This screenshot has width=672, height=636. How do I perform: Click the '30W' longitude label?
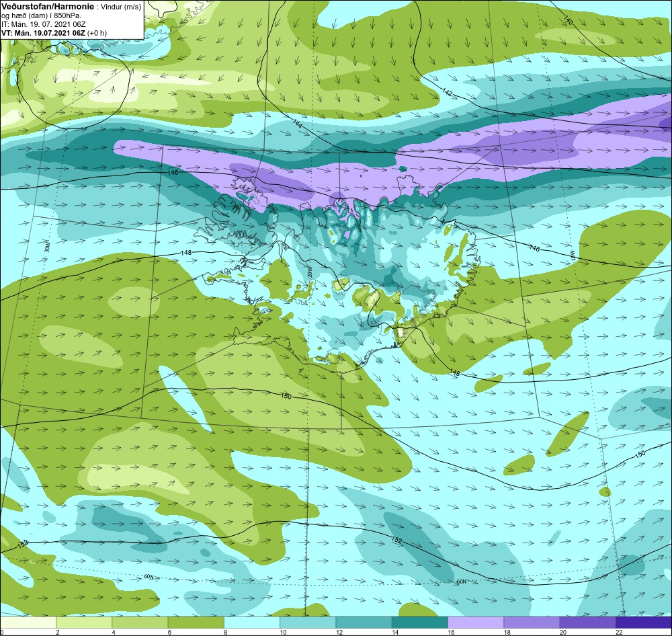click(47, 247)
